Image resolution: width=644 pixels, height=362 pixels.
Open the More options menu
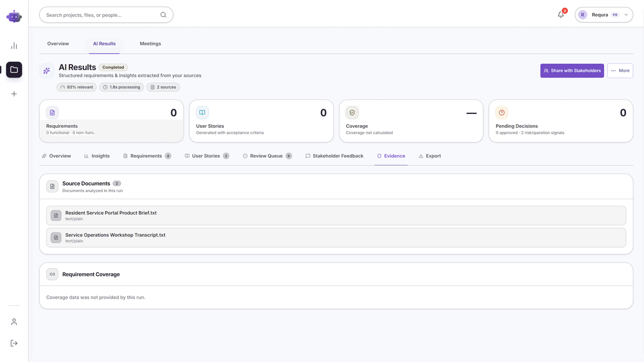[x=620, y=71]
